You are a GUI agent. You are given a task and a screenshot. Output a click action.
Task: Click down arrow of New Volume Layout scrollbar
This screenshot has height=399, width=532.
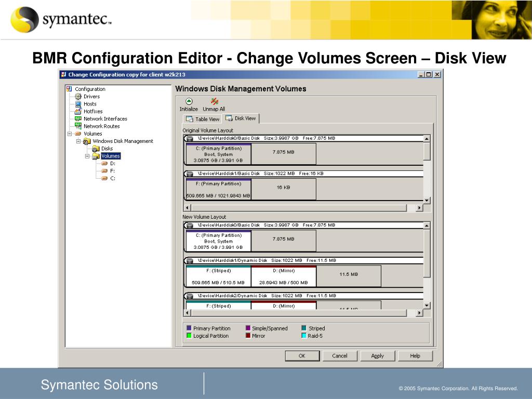pyautogui.click(x=427, y=305)
